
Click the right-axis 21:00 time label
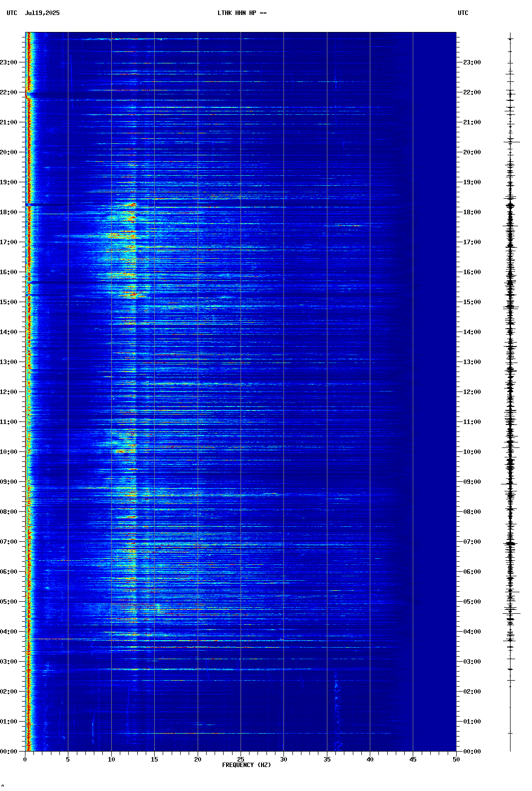[x=472, y=122]
